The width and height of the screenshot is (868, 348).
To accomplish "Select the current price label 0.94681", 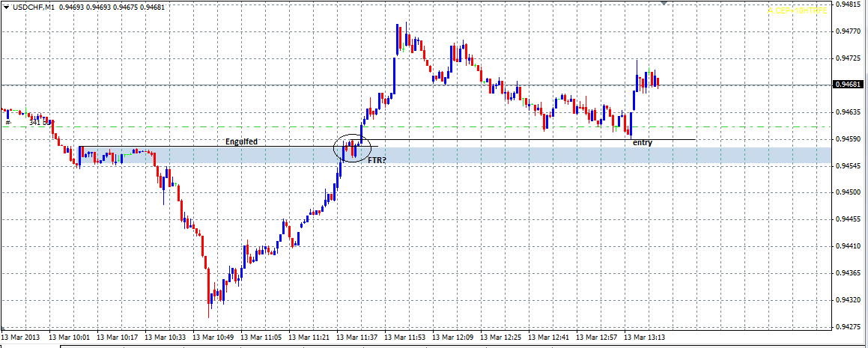I will click(x=849, y=85).
